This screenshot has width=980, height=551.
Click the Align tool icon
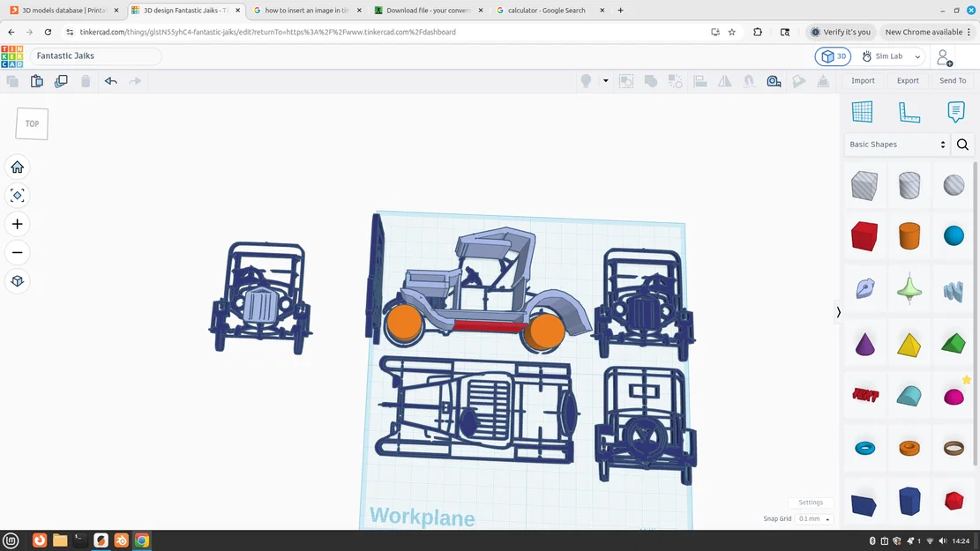point(700,81)
